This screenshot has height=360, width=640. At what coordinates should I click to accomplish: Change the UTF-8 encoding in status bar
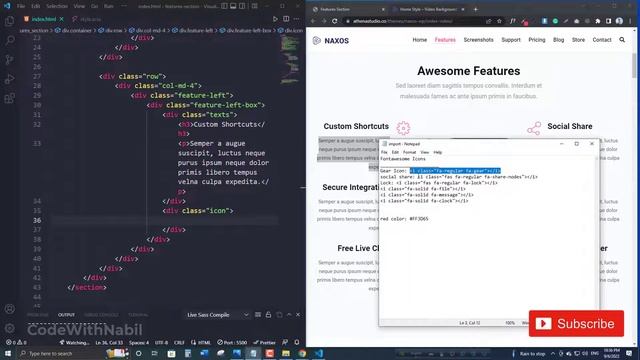pyautogui.click(x=161, y=342)
